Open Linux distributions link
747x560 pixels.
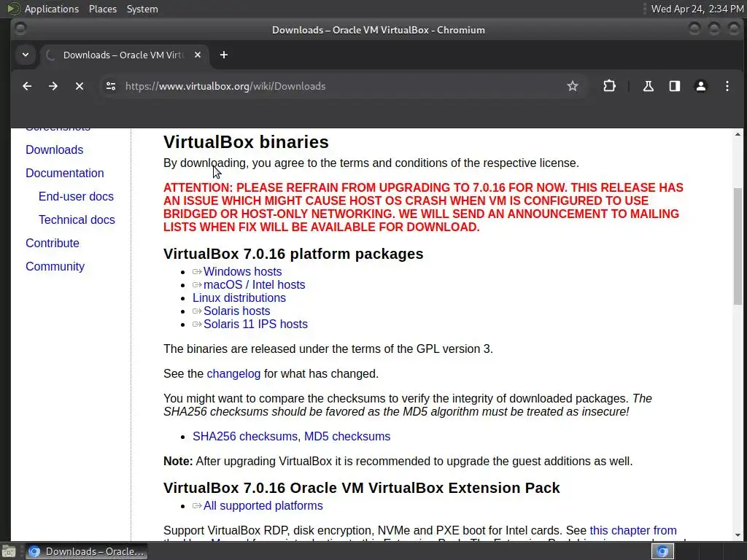239,297
